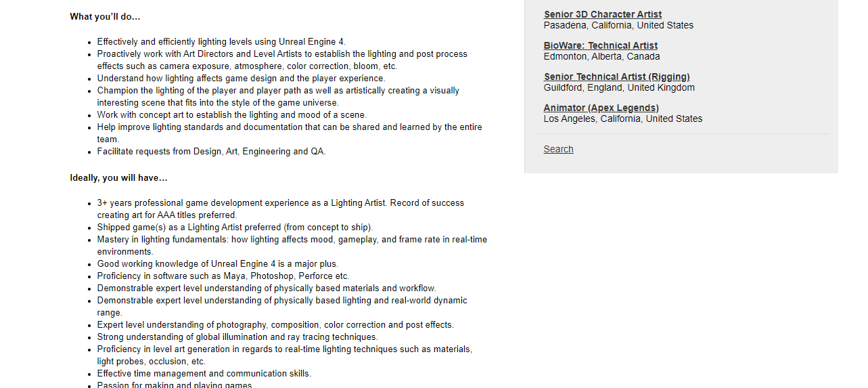
Task: Click the bullet about concept art and mood
Action: tap(232, 114)
